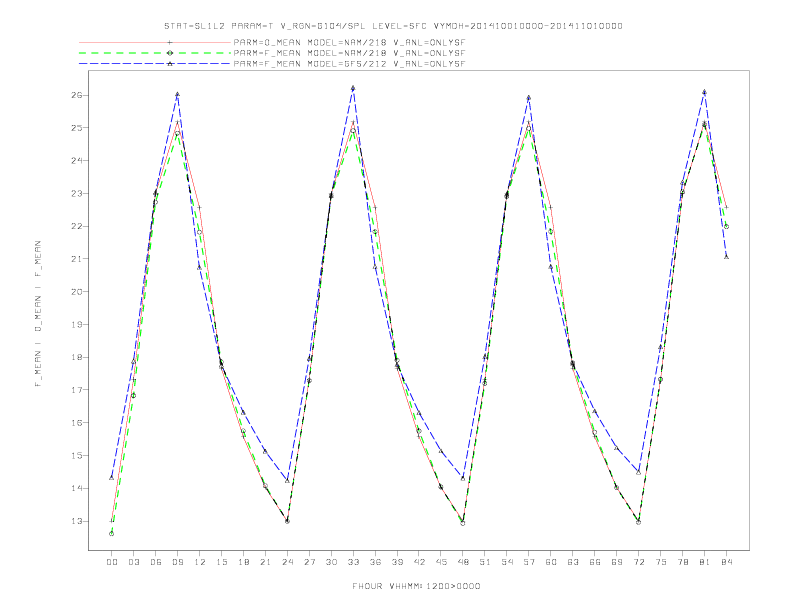Click the vertical y-axis label F_MEAN | O_MEAN | F_MEAN
The image size is (792, 612).
click(38, 314)
